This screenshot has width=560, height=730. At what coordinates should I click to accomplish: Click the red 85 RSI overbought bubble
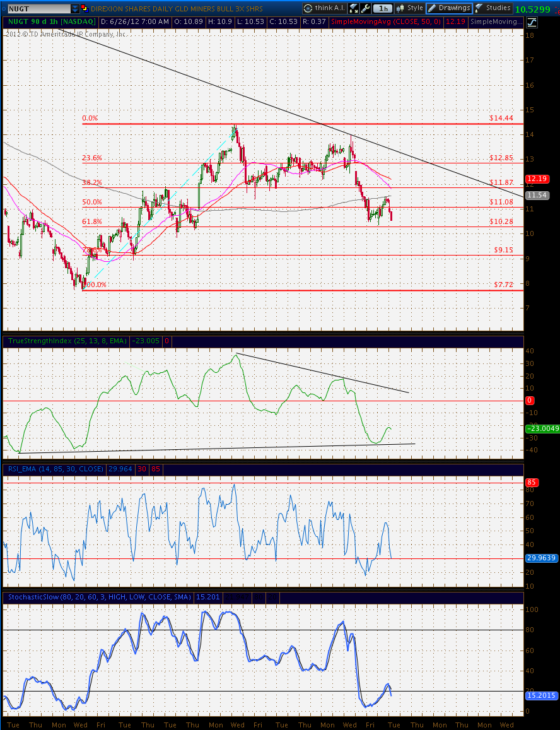[531, 482]
